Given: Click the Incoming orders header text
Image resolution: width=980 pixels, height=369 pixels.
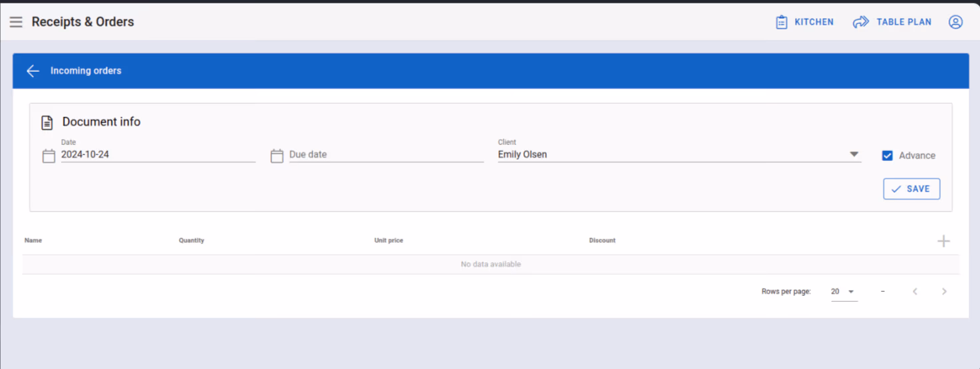Looking at the screenshot, I should pos(86,70).
